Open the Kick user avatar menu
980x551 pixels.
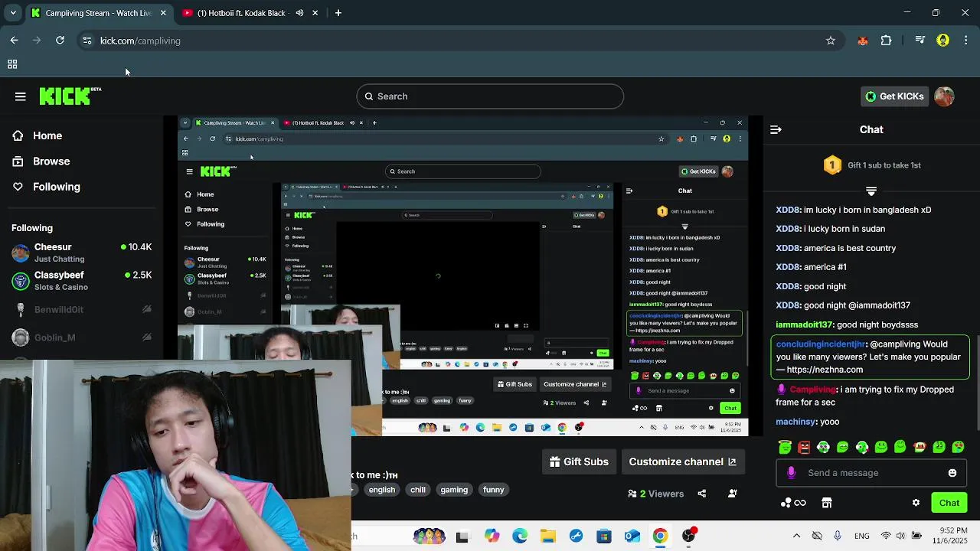(x=944, y=96)
